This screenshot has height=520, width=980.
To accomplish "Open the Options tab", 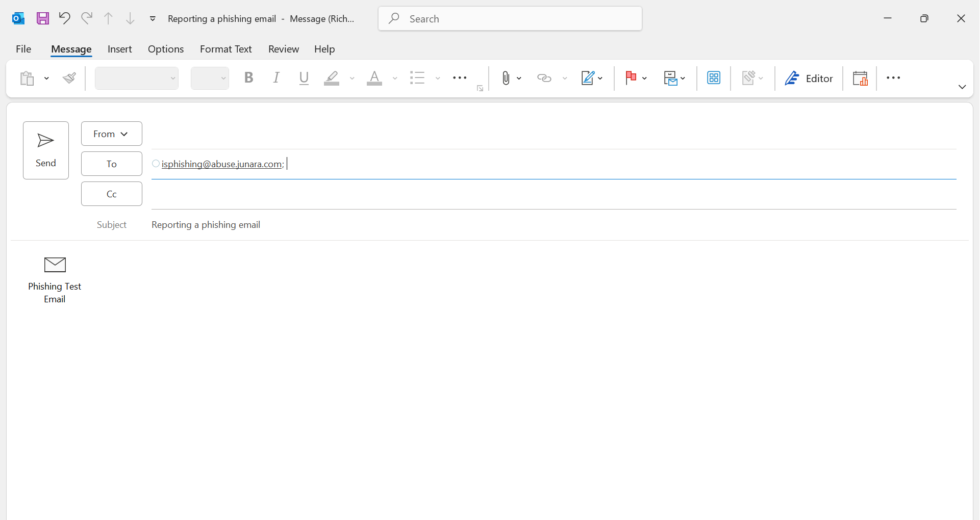I will [x=166, y=49].
